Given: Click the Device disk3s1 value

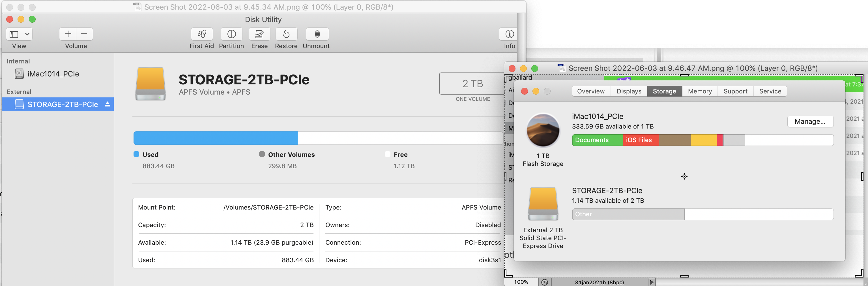Looking at the screenshot, I should (x=490, y=260).
